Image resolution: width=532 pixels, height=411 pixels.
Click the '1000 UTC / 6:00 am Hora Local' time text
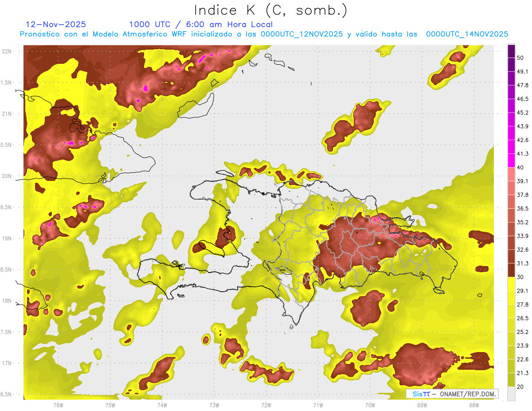201,24
